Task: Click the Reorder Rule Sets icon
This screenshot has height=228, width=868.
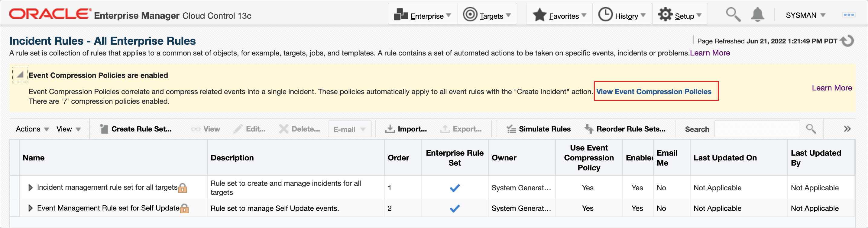Action: point(589,129)
